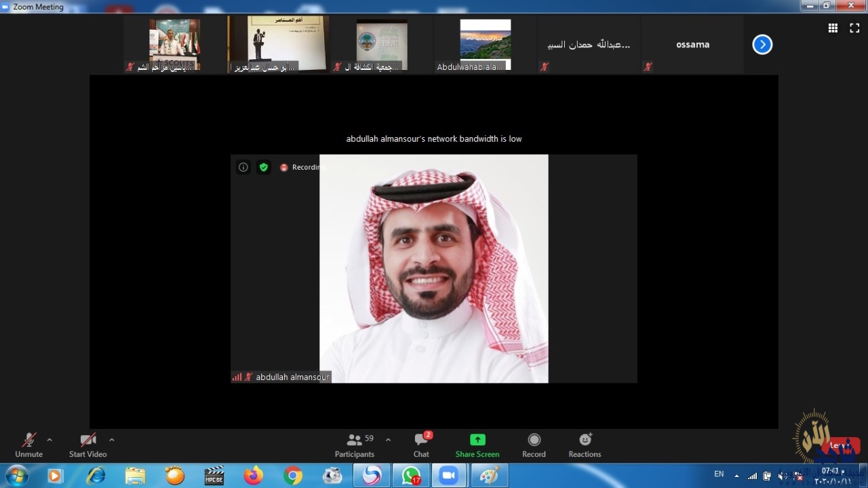
Task: Expand audio options arrow beside Unmute
Action: pyautogui.click(x=50, y=440)
